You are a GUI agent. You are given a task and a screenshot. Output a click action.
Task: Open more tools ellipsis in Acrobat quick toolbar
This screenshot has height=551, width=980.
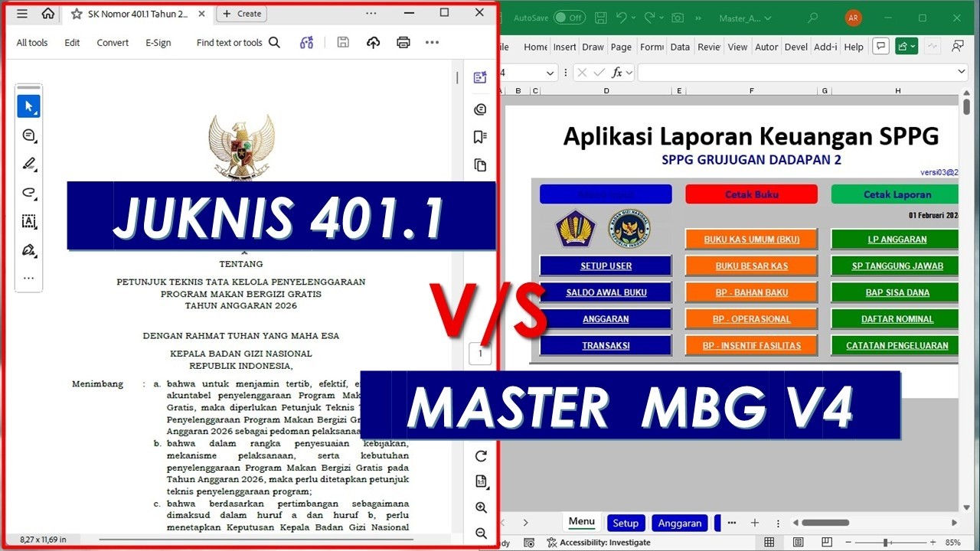pos(29,279)
